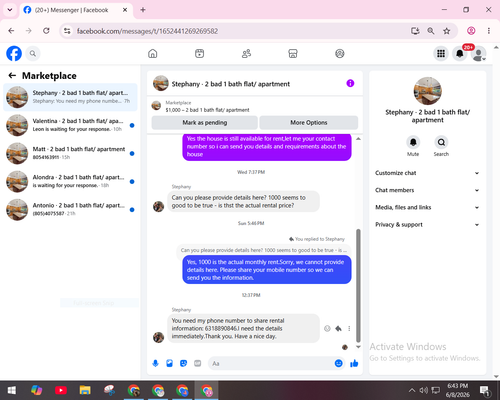The image size is (500, 400).
Task: Click the chat scroll up arrow
Action: [358, 139]
